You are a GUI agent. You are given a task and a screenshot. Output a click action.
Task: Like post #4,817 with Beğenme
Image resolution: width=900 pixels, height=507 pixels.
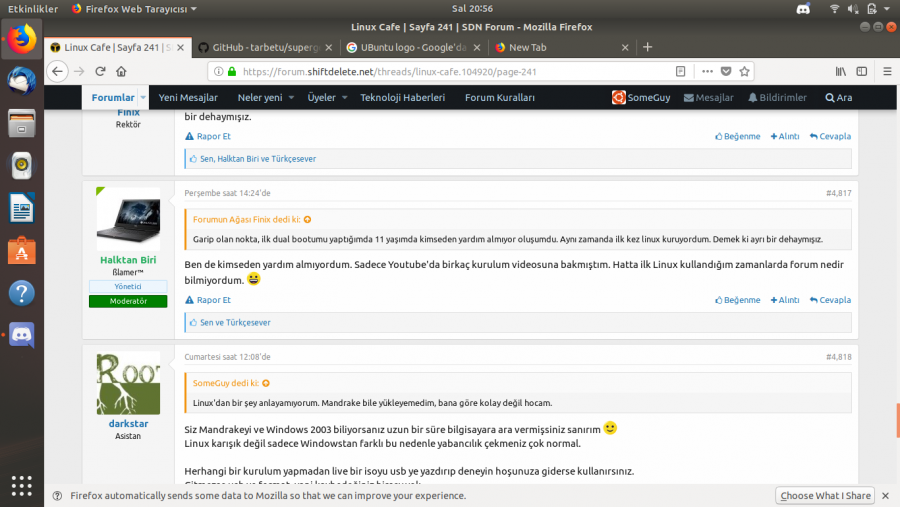tap(738, 300)
